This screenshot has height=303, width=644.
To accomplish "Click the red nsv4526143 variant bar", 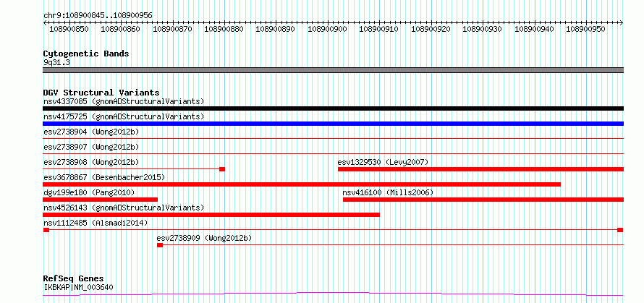I will pos(211,215).
